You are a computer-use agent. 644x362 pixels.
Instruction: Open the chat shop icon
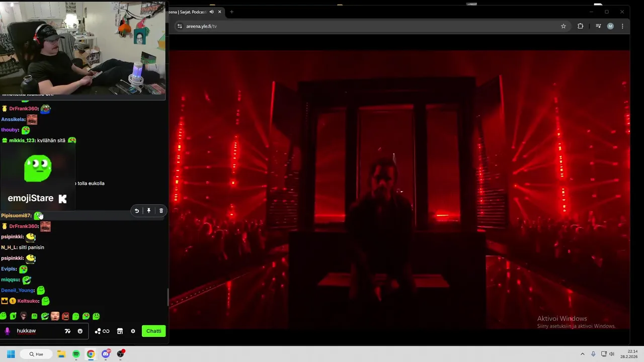[x=120, y=331]
